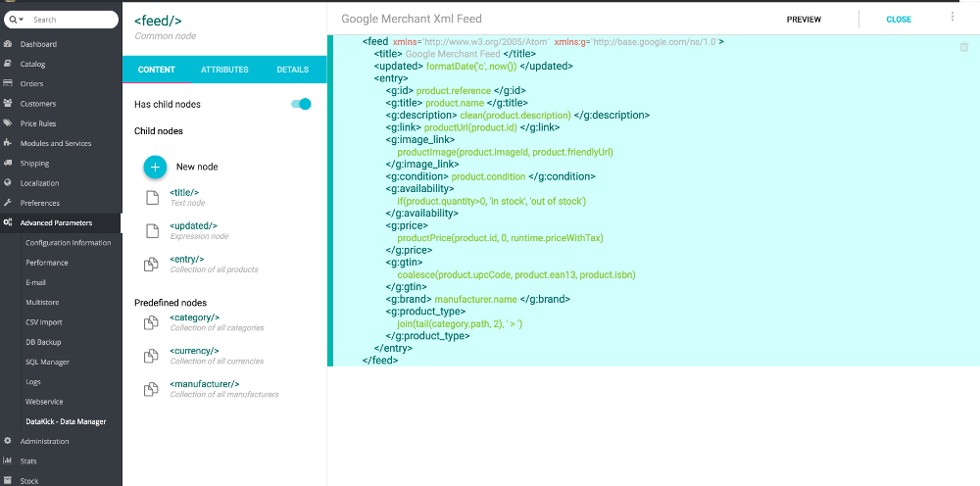
Task: Click the Advanced Parameters gears icon
Action: (x=8, y=222)
